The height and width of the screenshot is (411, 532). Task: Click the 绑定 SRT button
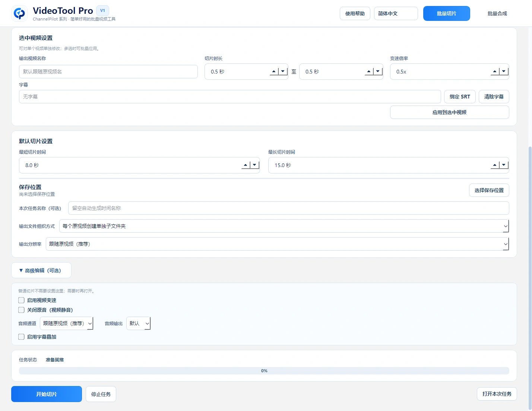[460, 97]
